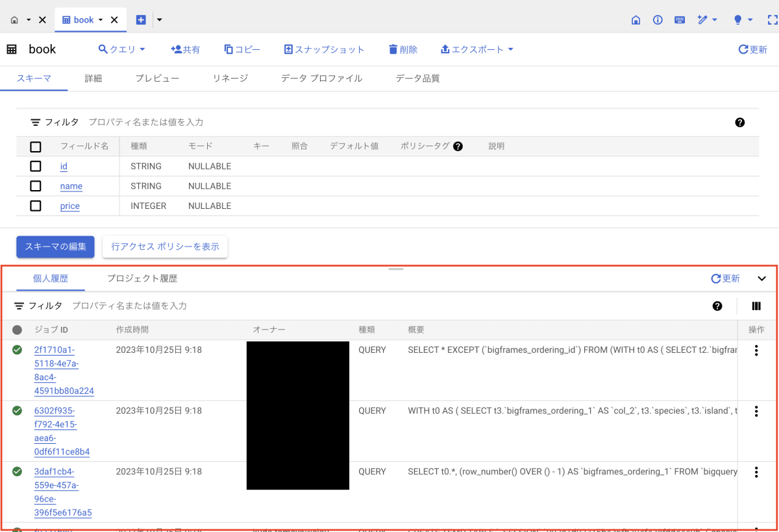The image size is (779, 532).
Task: Toggle fullscreen icon at top right
Action: click(773, 20)
